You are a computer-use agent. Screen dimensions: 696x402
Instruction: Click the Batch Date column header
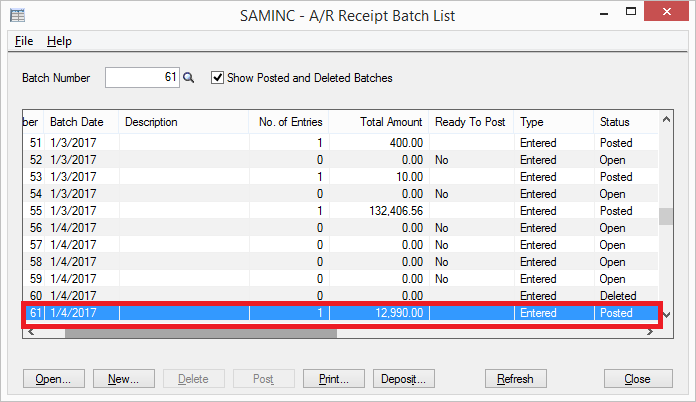coord(82,122)
